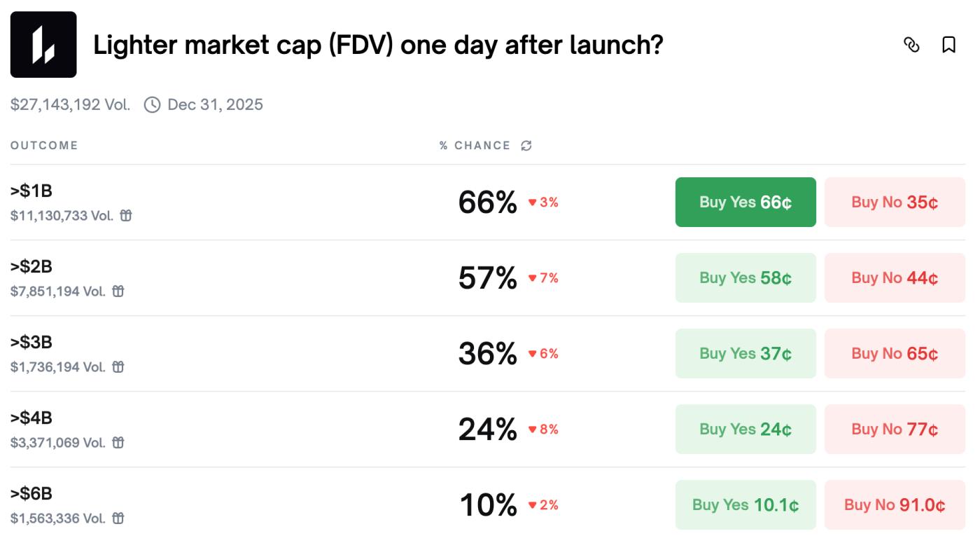Select the >$6B outcome row label
The width and height of the screenshot is (980, 536).
click(x=31, y=493)
